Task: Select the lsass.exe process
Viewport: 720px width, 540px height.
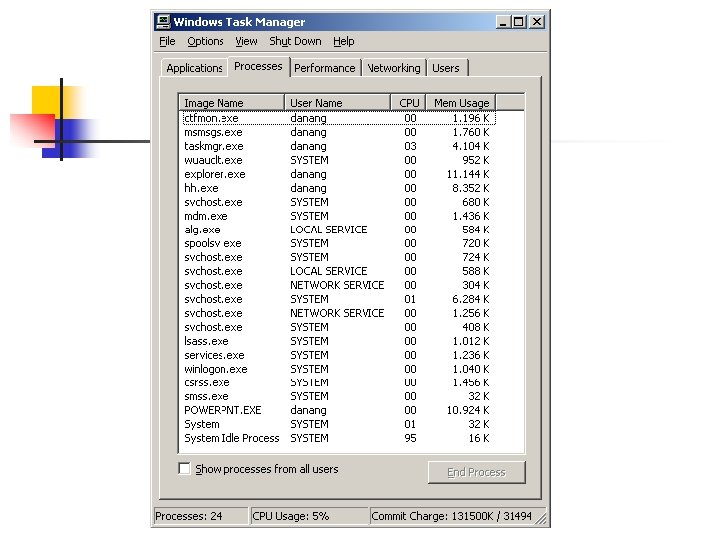Action: (x=339, y=341)
